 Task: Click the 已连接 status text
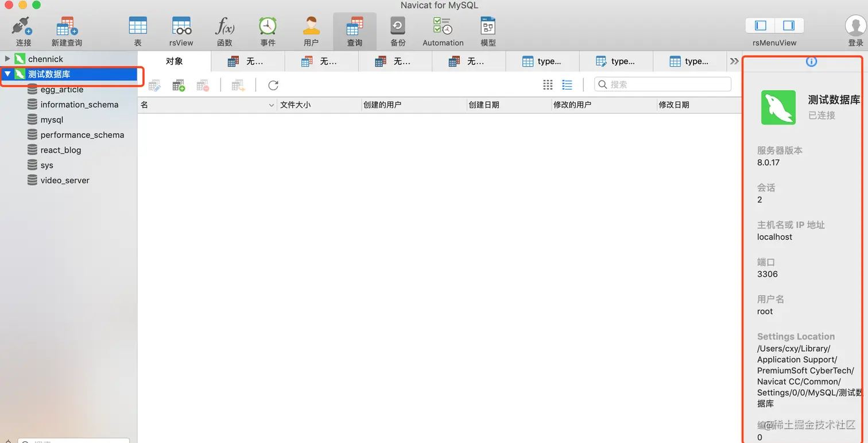[x=821, y=115]
